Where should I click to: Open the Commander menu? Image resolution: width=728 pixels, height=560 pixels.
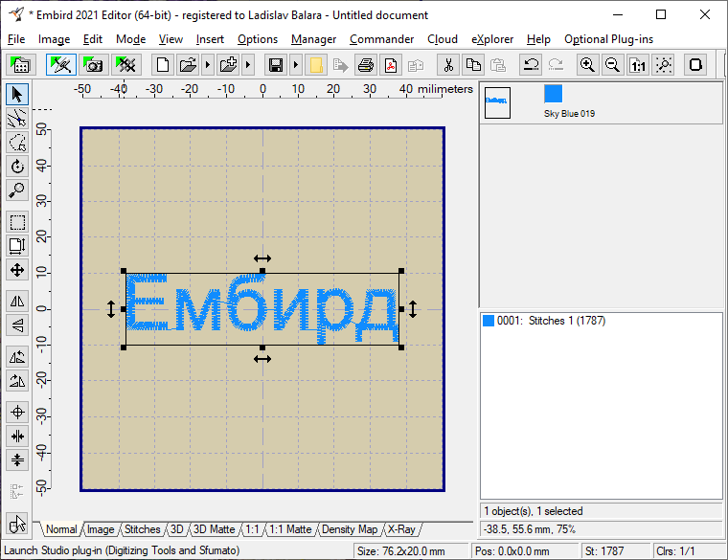click(x=381, y=39)
